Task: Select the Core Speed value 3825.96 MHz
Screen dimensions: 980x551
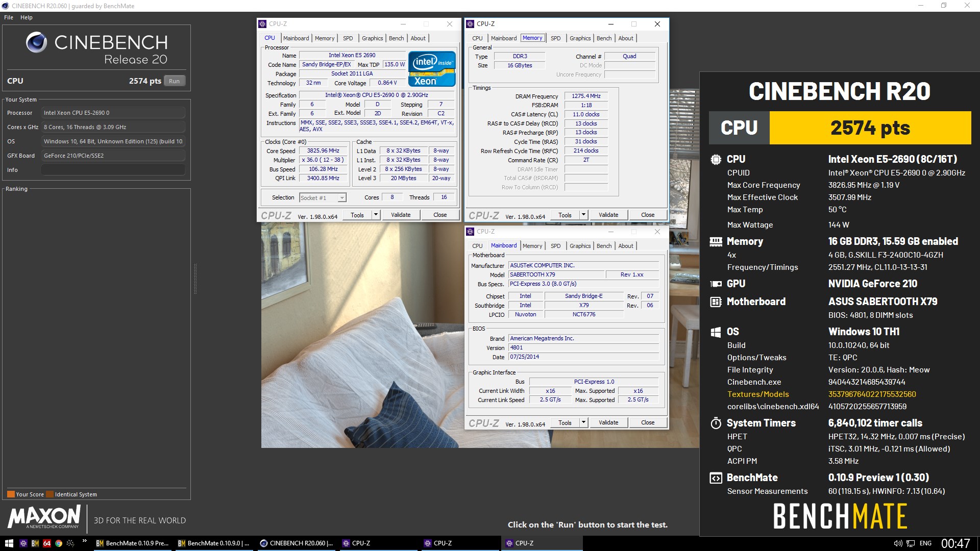Action: pyautogui.click(x=323, y=151)
